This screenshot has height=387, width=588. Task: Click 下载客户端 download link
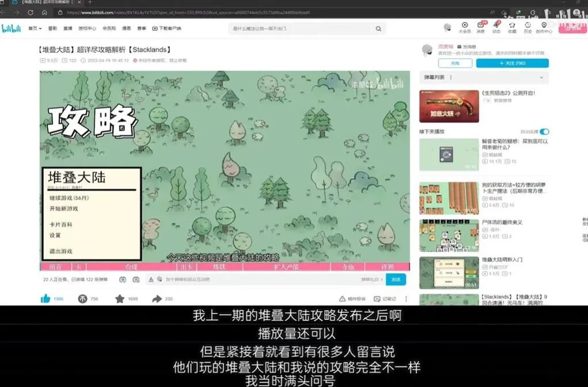click(x=167, y=29)
